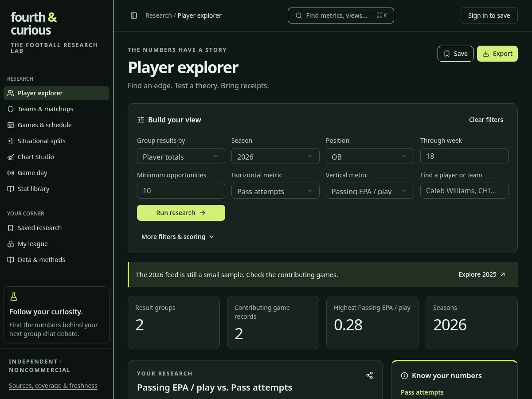The height and width of the screenshot is (399, 532).
Task: Click the fourth & curious logo
Action: pyautogui.click(x=34, y=23)
